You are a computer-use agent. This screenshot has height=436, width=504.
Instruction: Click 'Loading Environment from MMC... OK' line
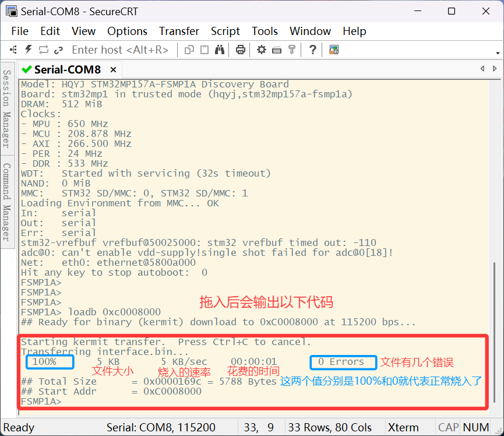120,203
